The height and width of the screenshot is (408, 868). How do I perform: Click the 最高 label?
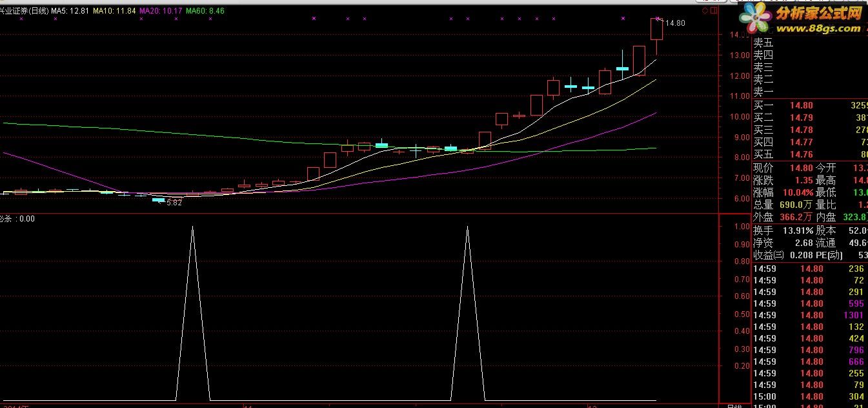(x=825, y=180)
